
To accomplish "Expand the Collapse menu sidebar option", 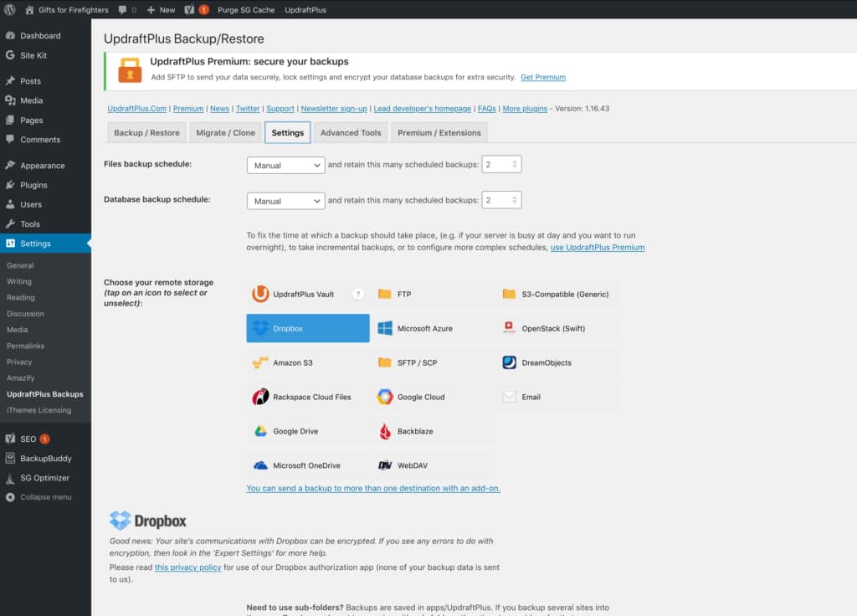I will pyautogui.click(x=46, y=496).
